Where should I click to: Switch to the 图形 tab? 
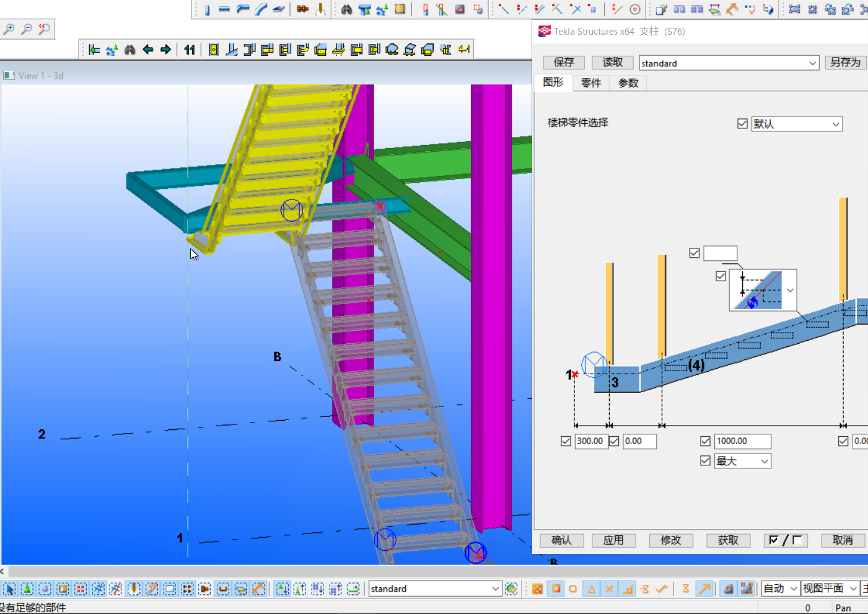[x=553, y=82]
